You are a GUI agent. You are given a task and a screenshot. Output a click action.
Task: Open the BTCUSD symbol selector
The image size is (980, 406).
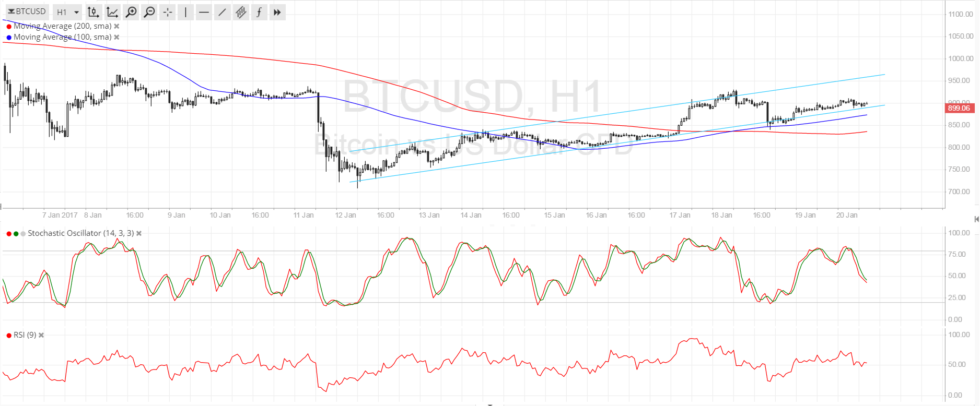coord(27,11)
